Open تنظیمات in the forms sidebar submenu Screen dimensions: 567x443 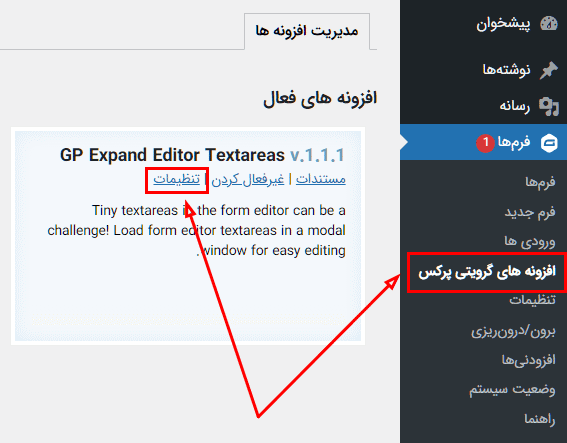pos(532,300)
